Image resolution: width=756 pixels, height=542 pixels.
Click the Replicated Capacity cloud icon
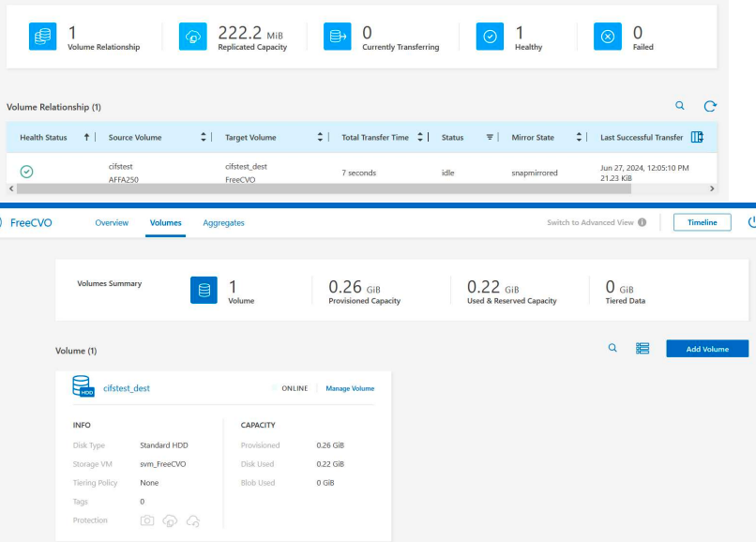click(x=193, y=37)
